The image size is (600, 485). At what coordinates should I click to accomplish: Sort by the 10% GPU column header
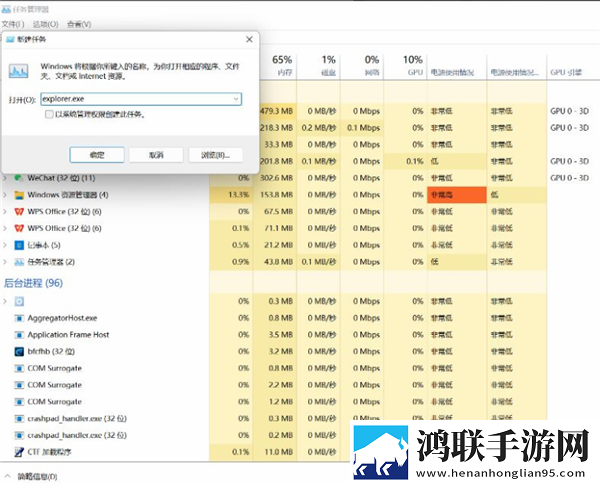pos(406,65)
